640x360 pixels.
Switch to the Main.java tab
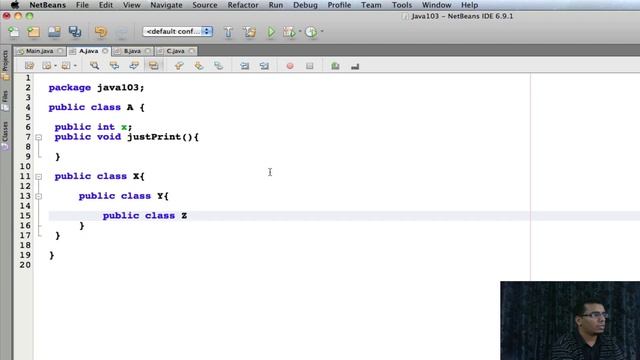(x=39, y=51)
